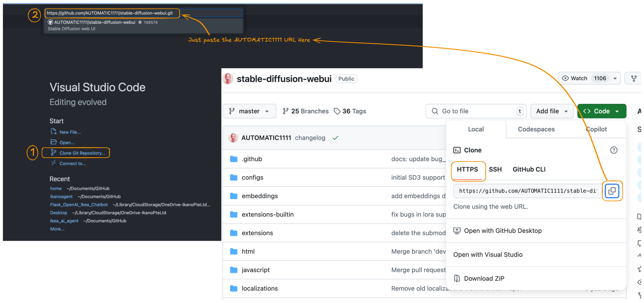Click the repository URL input in VS Code
The image size is (644, 303).
point(143,13)
